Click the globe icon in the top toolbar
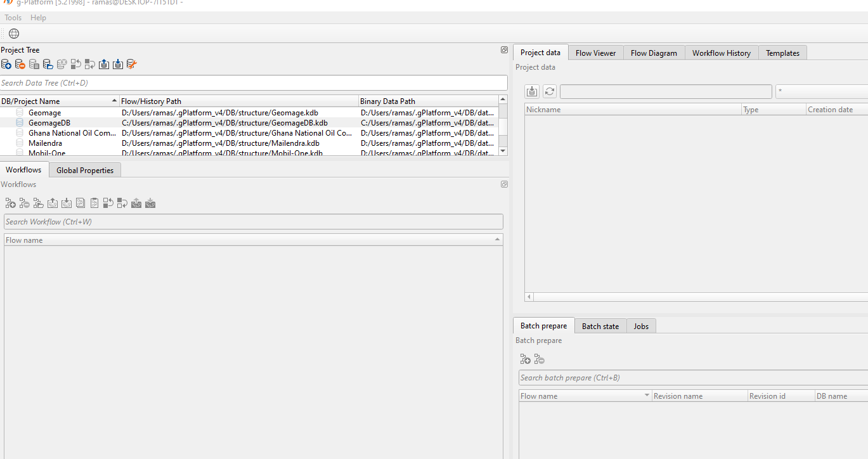Screen dimensions: 868x459 click(14, 34)
